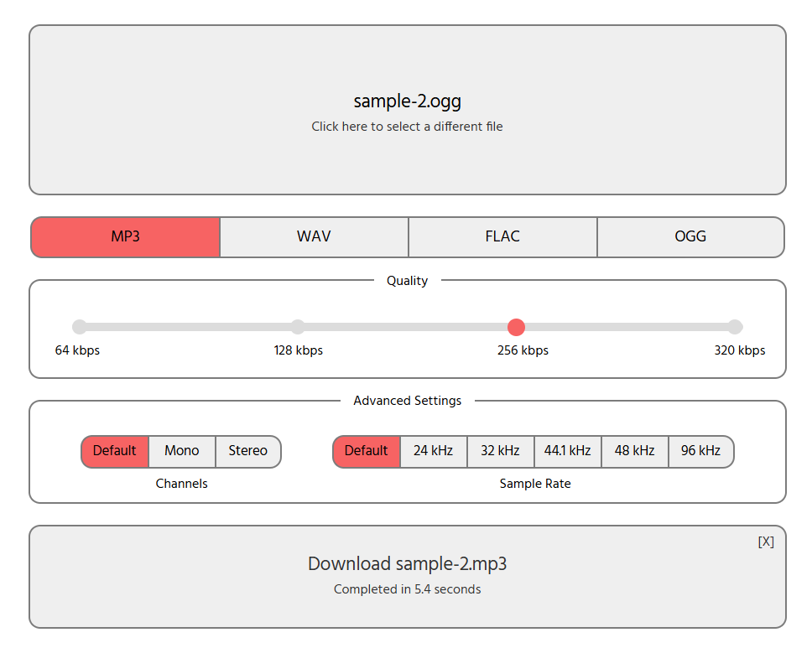Choose FLAC as output format
The height and width of the screenshot is (648, 812).
pyautogui.click(x=502, y=236)
